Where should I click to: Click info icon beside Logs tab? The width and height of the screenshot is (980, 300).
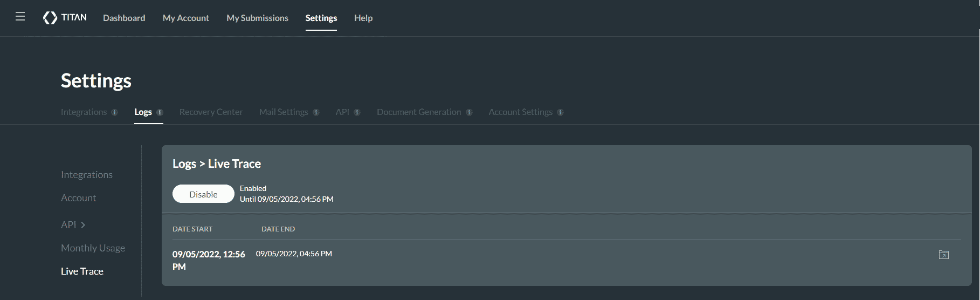[x=160, y=112]
